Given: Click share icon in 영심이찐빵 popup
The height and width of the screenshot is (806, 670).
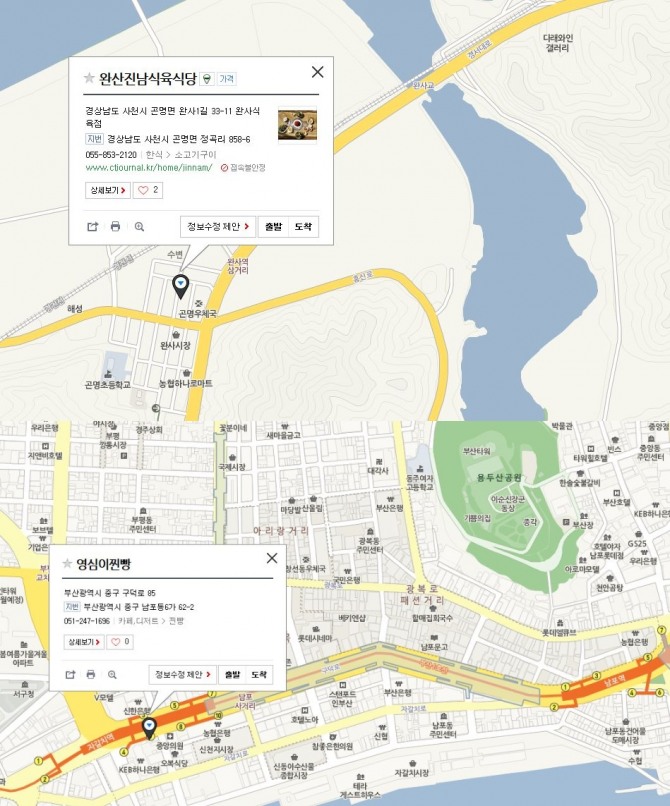Looking at the screenshot, I should click(70, 674).
